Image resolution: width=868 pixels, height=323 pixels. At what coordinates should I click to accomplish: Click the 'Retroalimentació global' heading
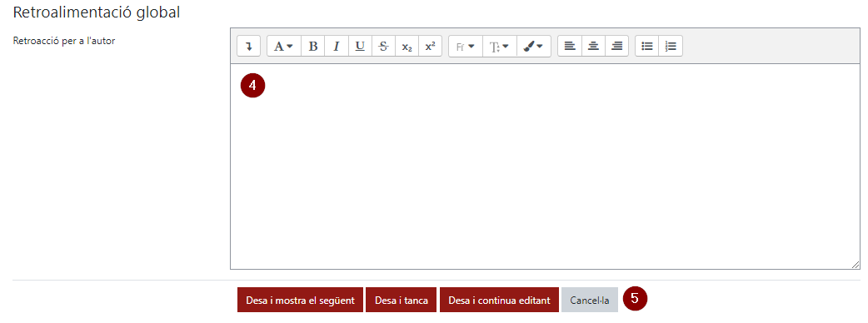click(97, 12)
